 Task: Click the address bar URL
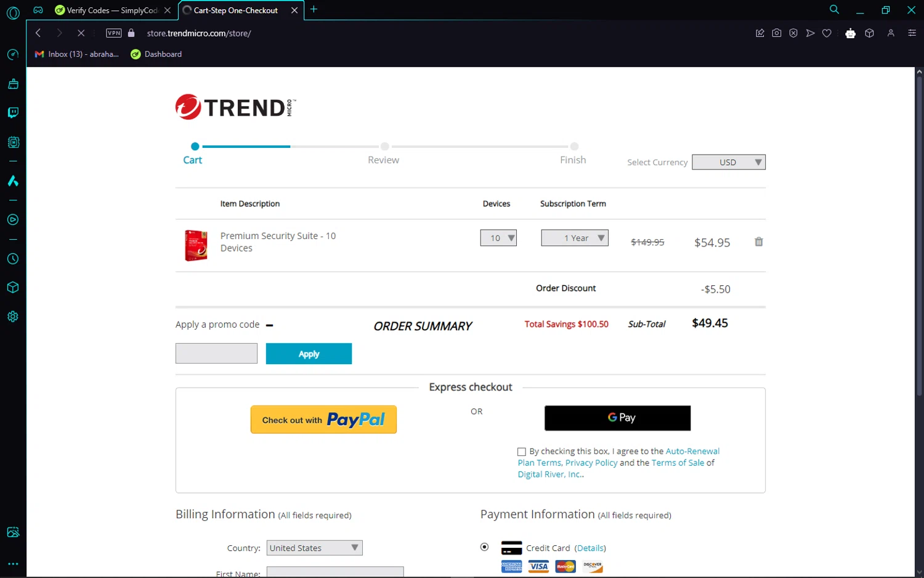coord(199,33)
